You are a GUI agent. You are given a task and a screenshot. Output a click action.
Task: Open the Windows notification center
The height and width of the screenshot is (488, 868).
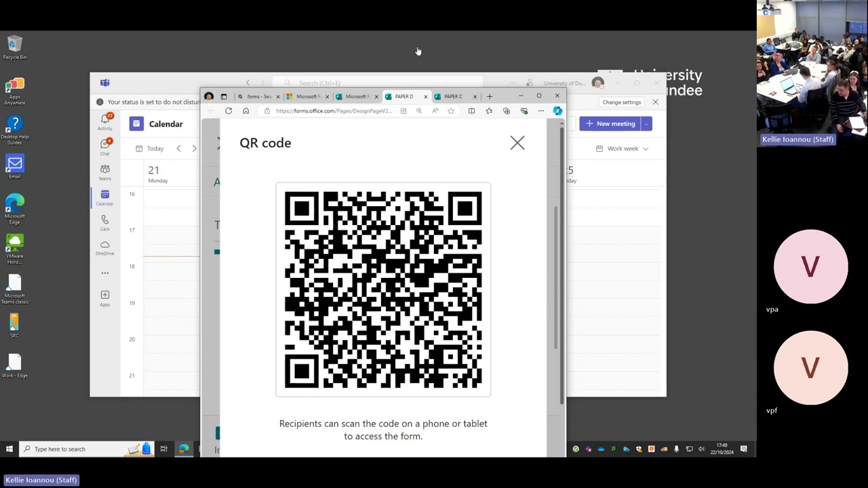(744, 449)
